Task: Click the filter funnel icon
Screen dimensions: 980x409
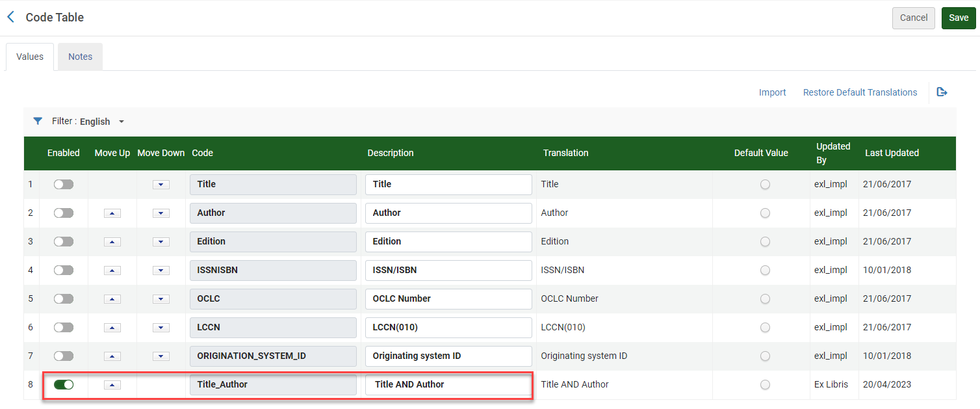Action: tap(38, 121)
